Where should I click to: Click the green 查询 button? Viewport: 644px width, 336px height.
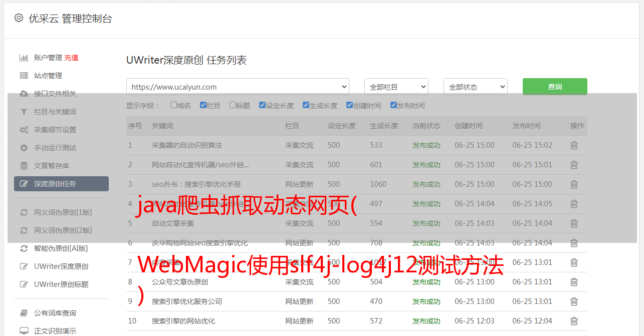pyautogui.click(x=555, y=87)
